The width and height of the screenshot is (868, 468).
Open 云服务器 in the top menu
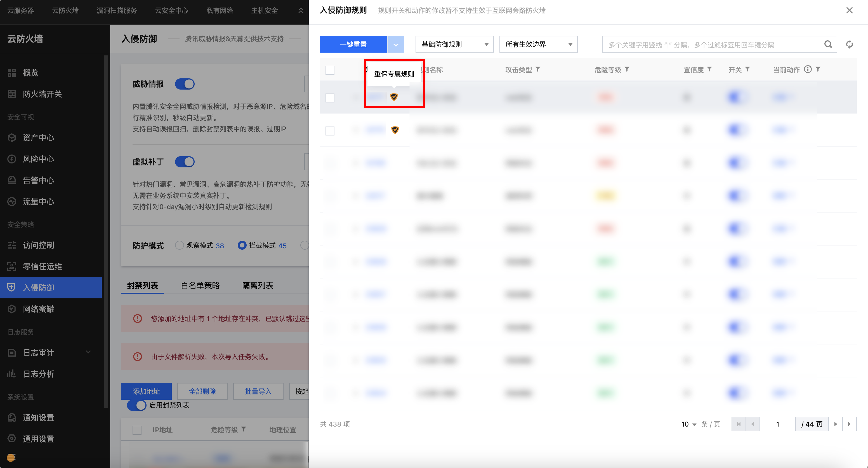21,10
